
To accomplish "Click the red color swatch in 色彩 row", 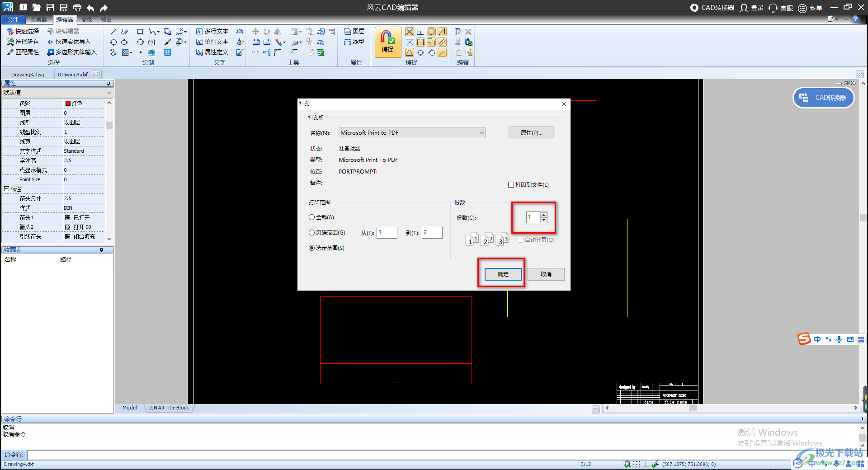I will pyautogui.click(x=68, y=103).
